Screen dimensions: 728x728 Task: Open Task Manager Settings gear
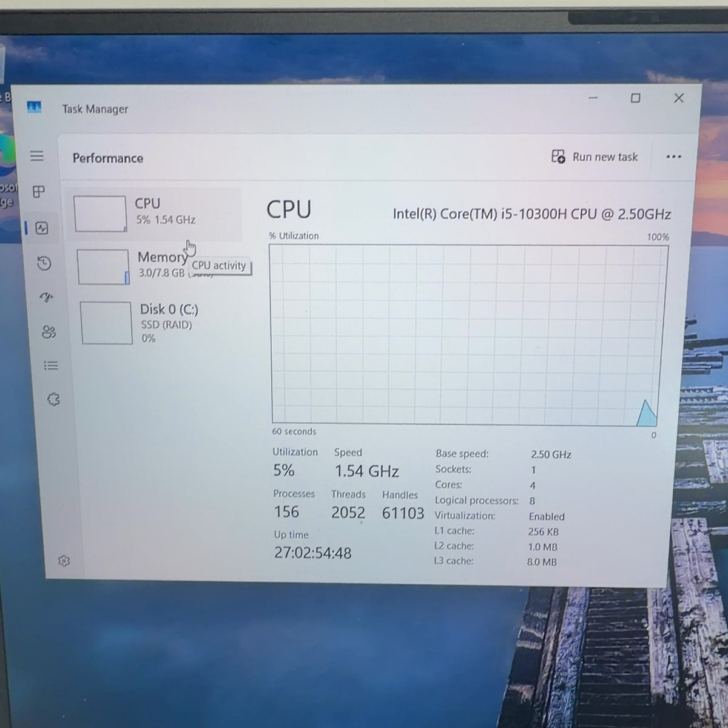(x=64, y=561)
